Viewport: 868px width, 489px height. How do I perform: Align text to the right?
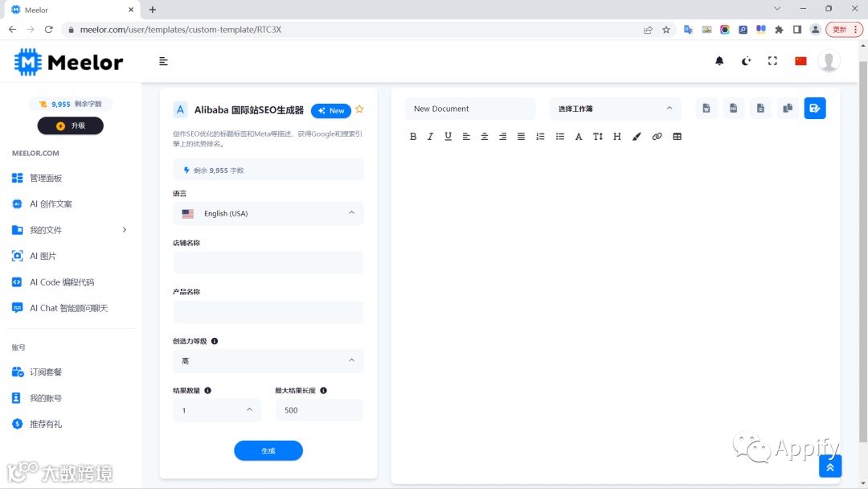tap(502, 136)
